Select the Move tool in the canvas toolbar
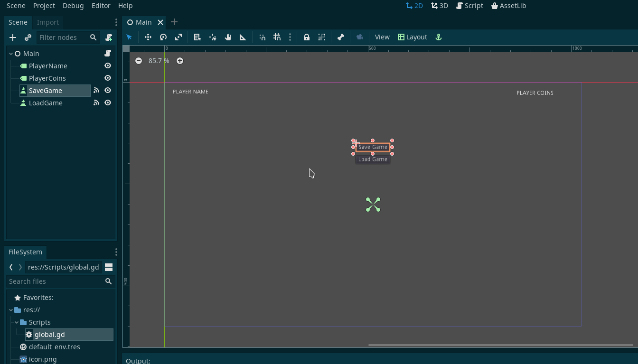Image resolution: width=638 pixels, height=364 pixels. tap(148, 37)
